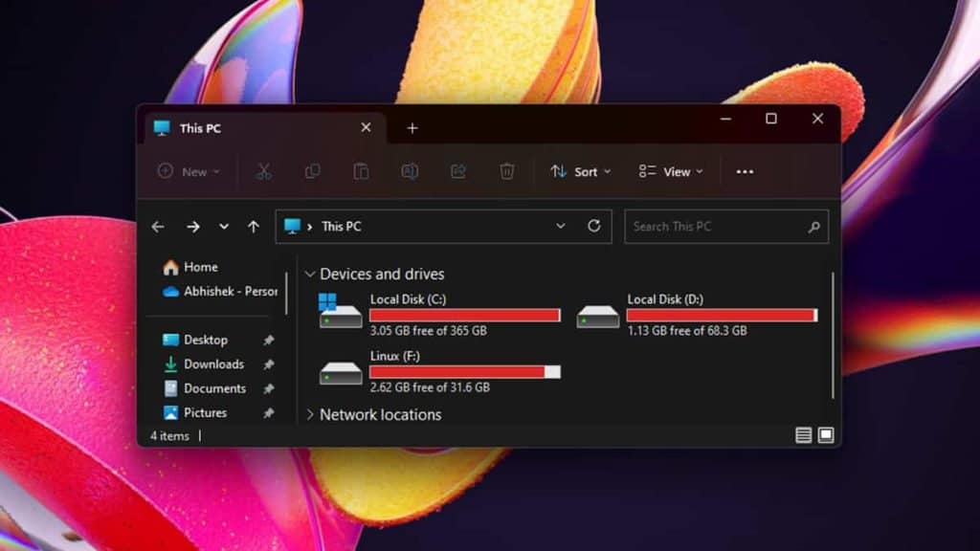Open the Sort dropdown

click(580, 171)
